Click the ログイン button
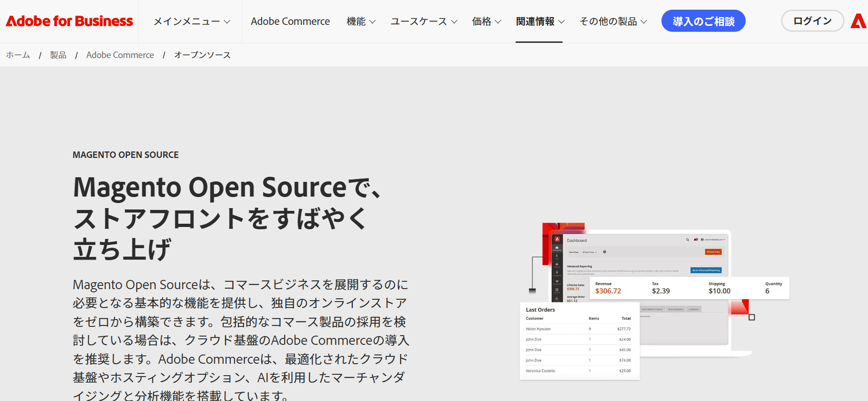Screen dimensions: 868x401 pyautogui.click(x=812, y=21)
